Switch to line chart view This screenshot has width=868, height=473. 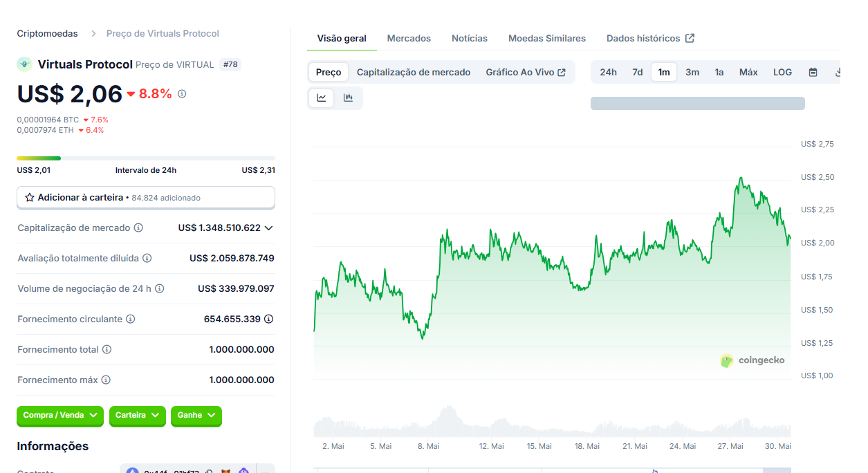point(322,98)
